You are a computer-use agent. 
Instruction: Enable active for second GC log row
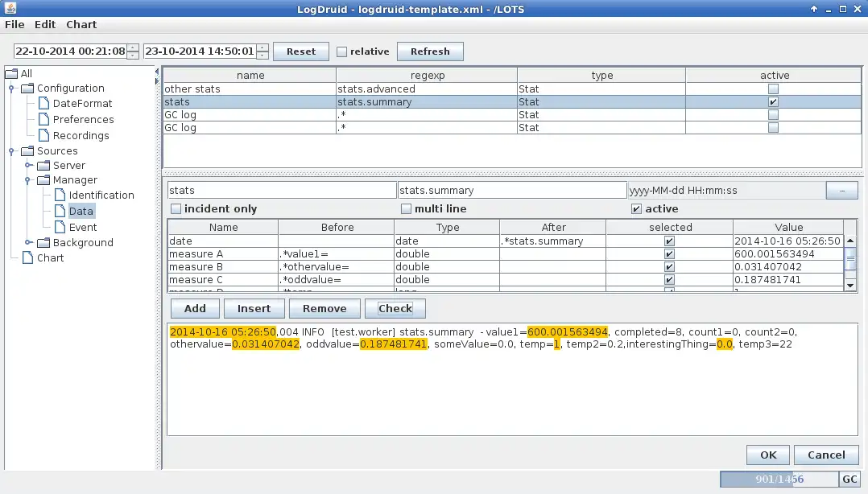[773, 127]
